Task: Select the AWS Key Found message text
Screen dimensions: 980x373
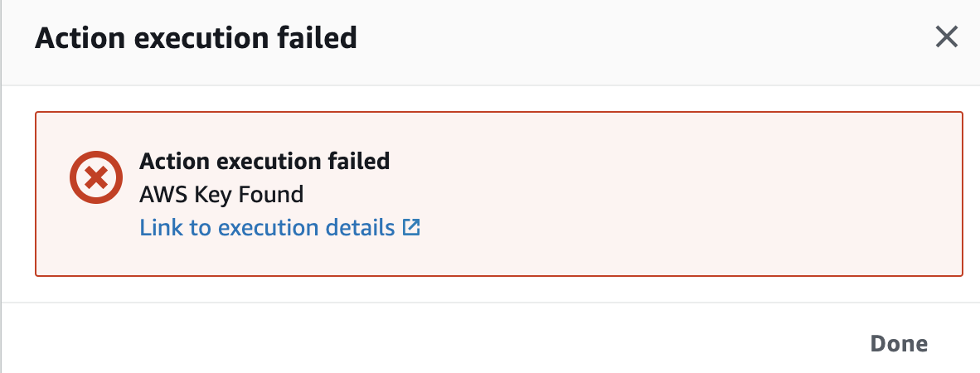Action: [x=221, y=195]
